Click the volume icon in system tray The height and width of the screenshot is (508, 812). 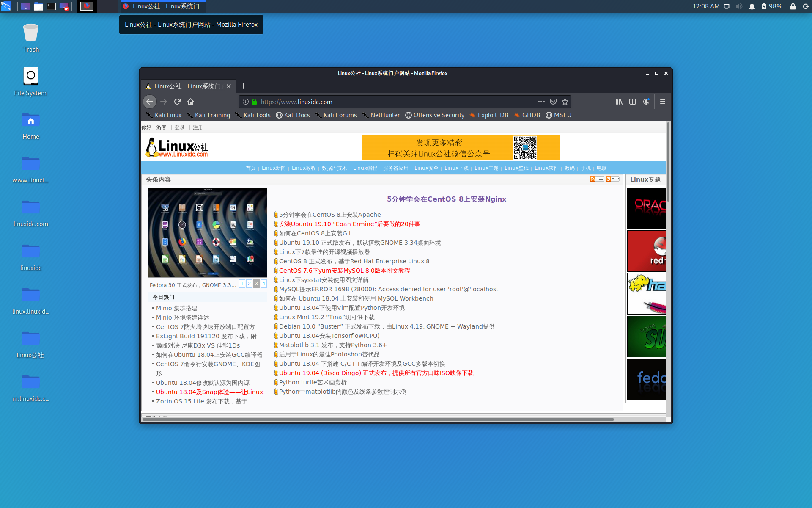(x=739, y=6)
